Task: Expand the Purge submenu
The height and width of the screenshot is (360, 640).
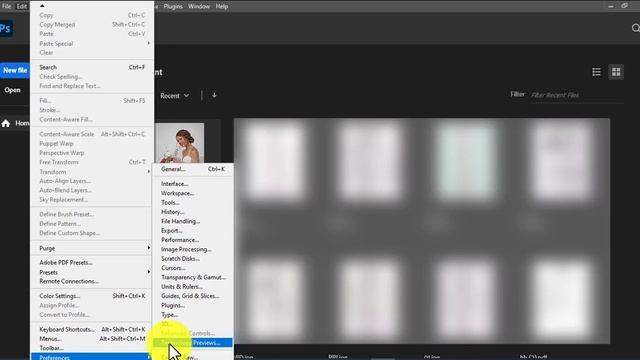Action: 92,248
